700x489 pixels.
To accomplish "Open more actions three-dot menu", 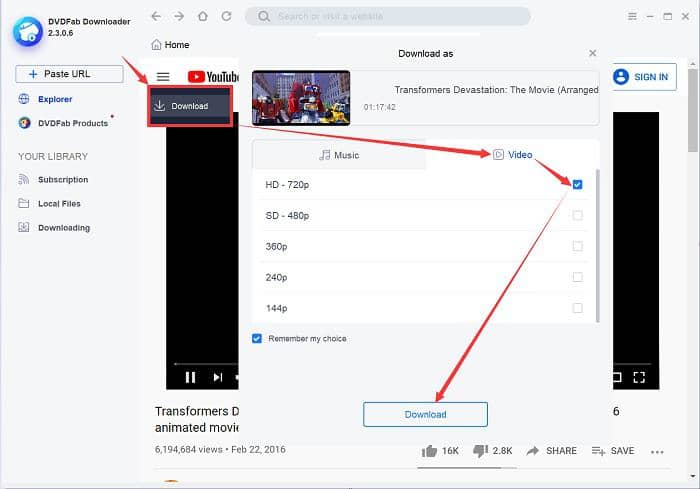I will (657, 452).
